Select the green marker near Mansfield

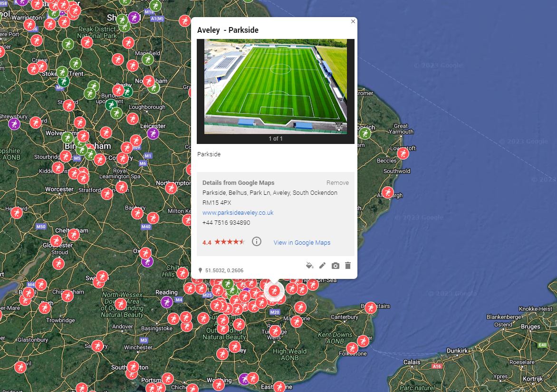[148, 59]
